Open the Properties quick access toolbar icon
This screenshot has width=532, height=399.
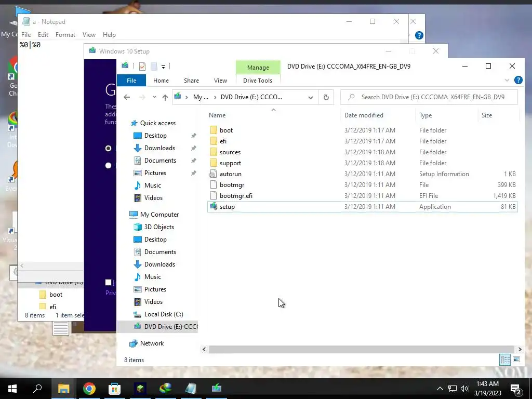point(142,66)
